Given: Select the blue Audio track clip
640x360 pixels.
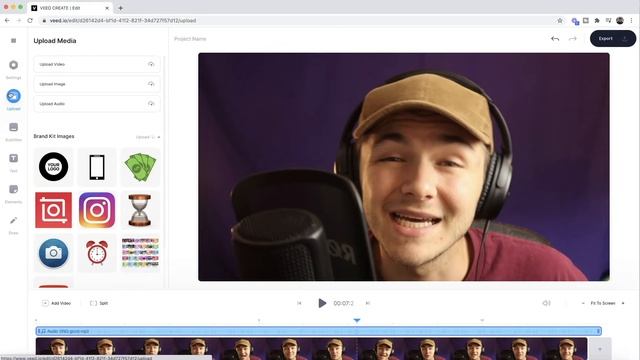Looking at the screenshot, I should point(318,331).
